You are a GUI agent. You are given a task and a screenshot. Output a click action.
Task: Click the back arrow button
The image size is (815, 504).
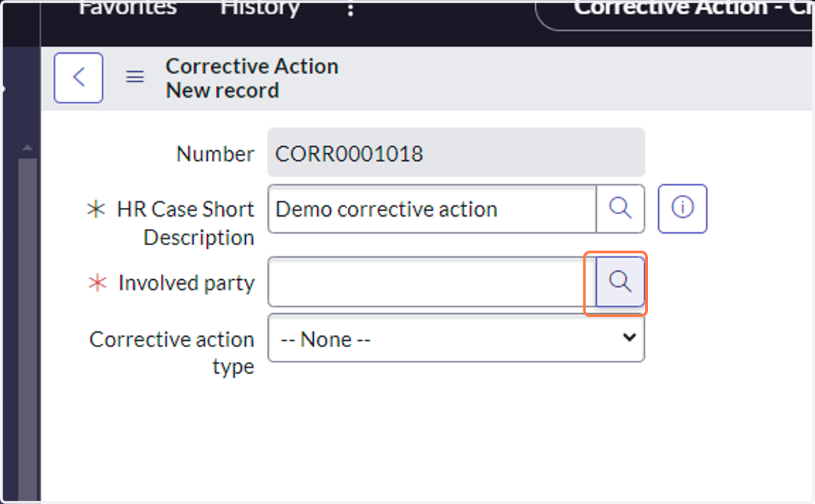(78, 77)
